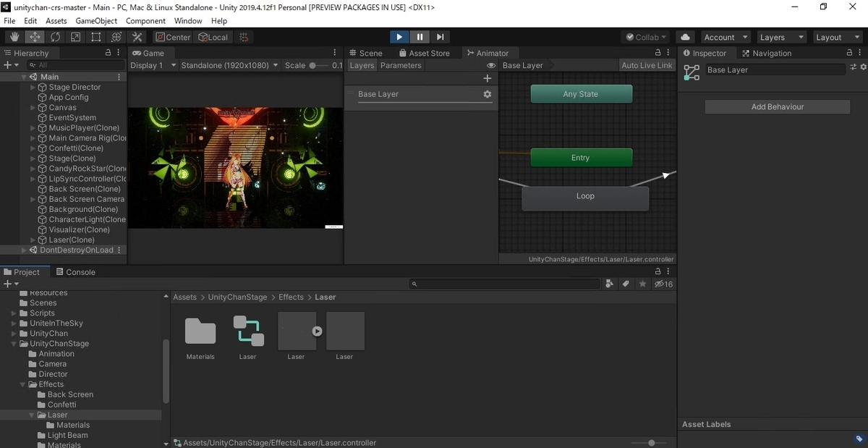
Task: Open the Unity Collab cloud icon
Action: tap(685, 37)
